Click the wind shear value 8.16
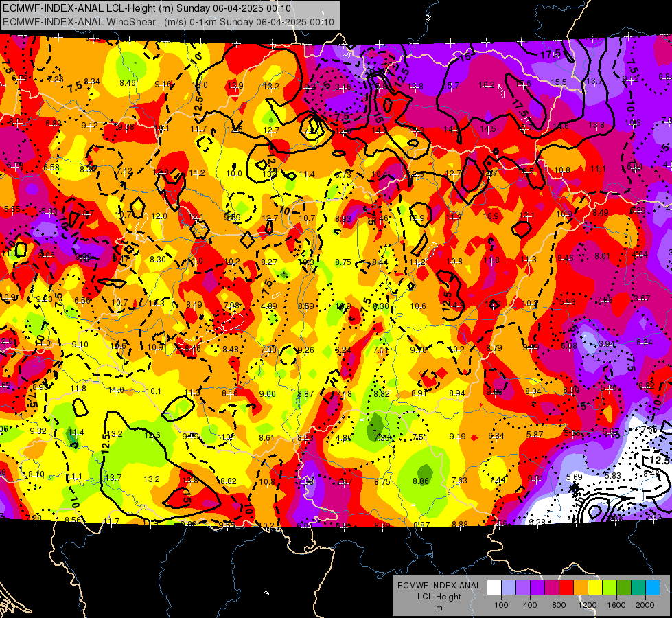The image size is (672, 618). pos(230,393)
